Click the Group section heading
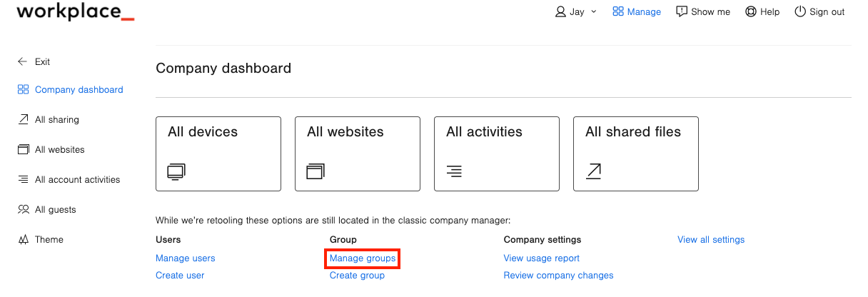868x297 pixels. pos(343,240)
